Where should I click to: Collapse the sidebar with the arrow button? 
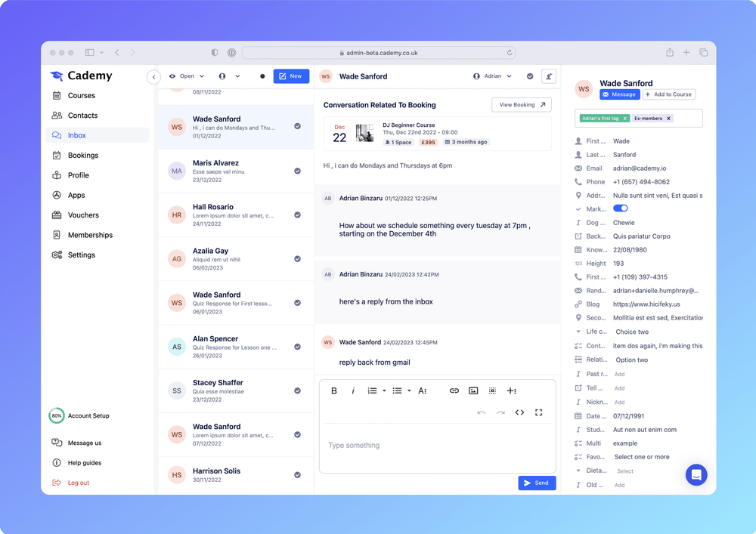coord(153,76)
